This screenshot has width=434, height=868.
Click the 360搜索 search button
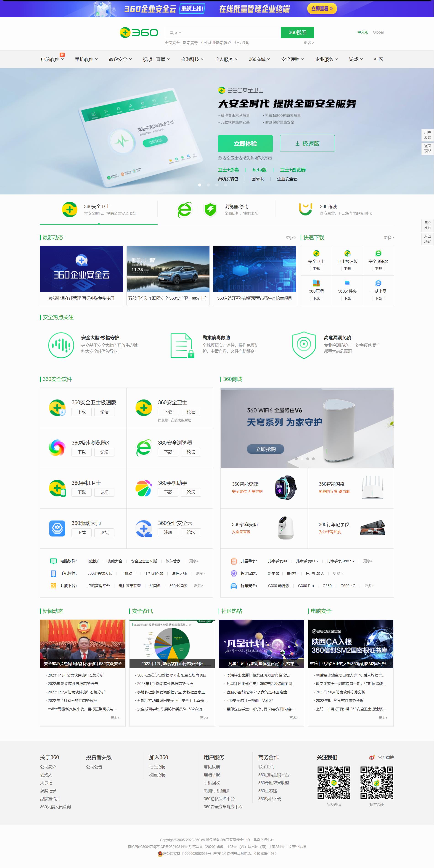click(x=297, y=32)
